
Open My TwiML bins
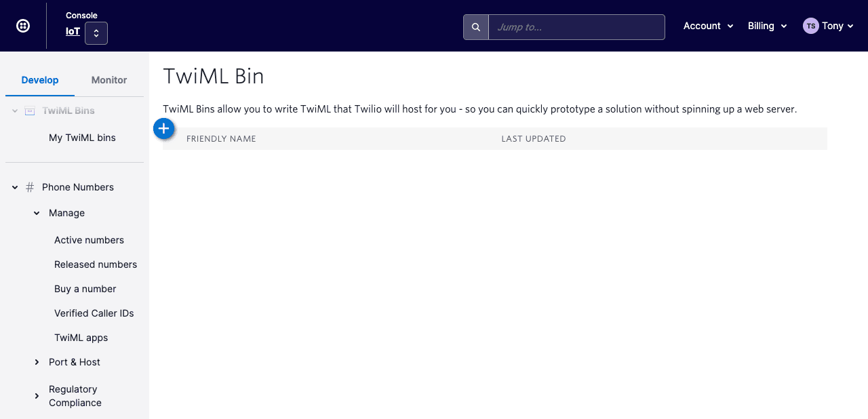82,138
